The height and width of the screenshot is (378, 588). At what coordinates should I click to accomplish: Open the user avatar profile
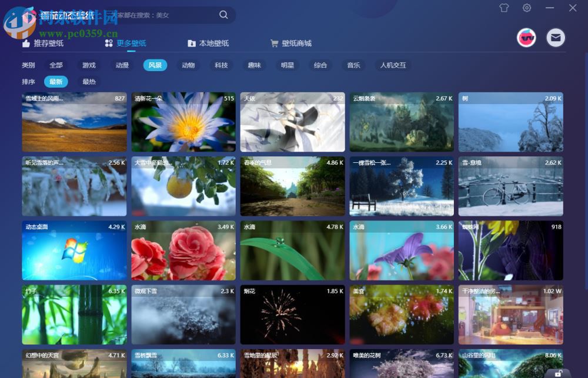tap(526, 38)
